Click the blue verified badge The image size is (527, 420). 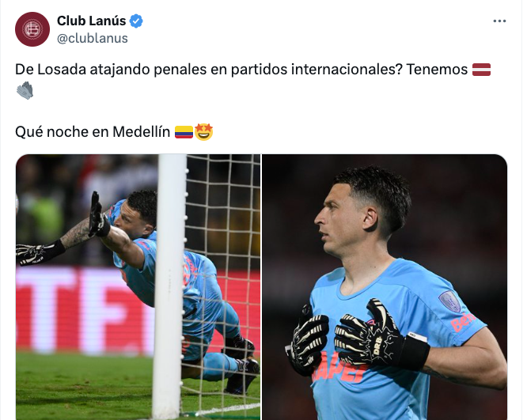point(136,21)
